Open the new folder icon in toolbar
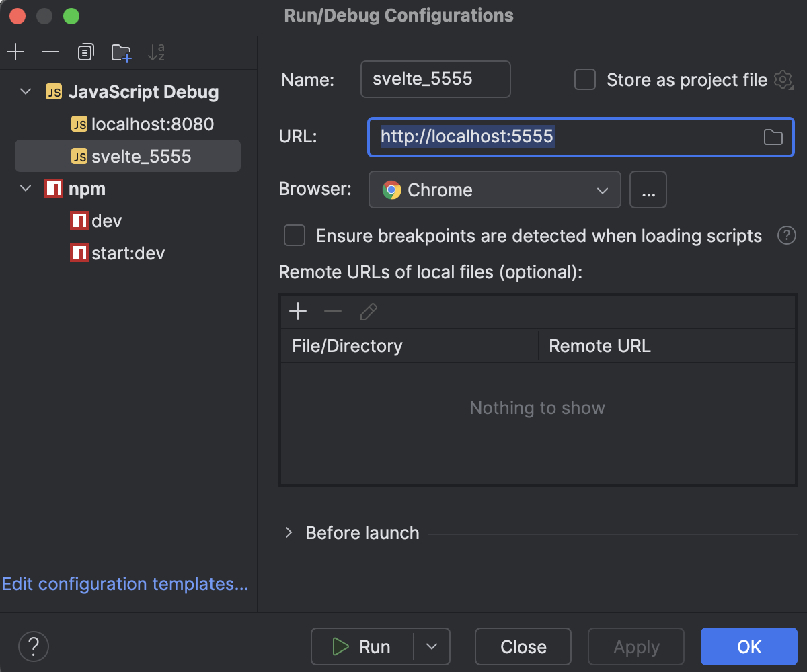Viewport: 807px width, 672px height. click(121, 52)
